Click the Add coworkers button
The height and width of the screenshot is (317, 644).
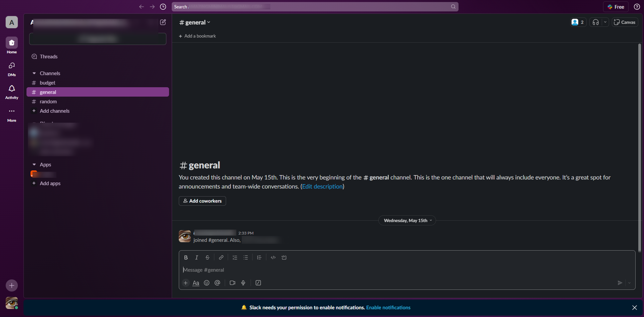pyautogui.click(x=202, y=201)
